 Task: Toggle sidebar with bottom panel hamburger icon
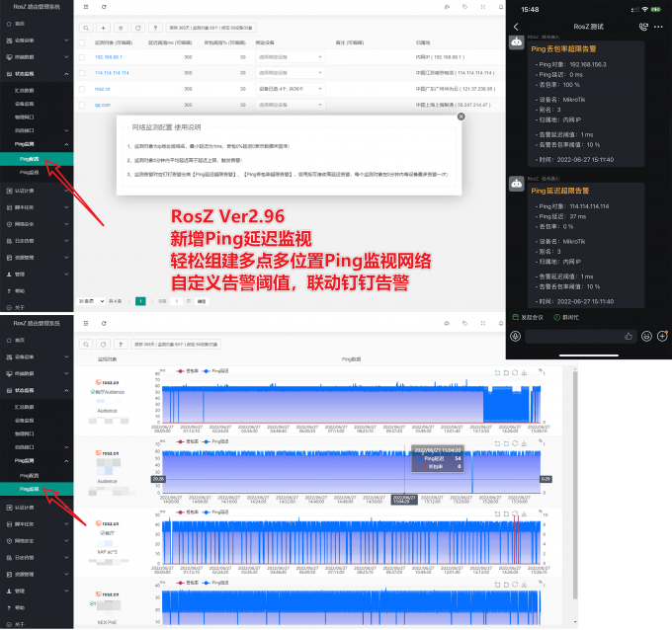[86, 323]
